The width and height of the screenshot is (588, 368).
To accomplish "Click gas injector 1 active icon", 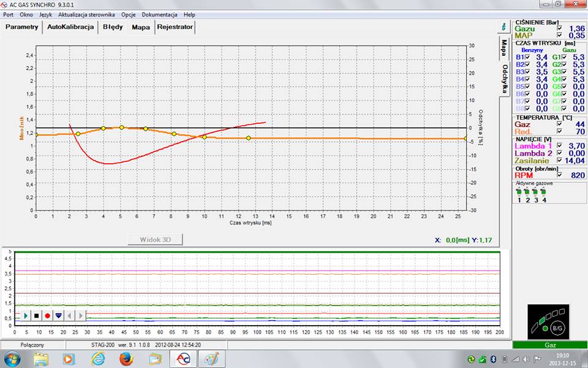I will coord(519,191).
